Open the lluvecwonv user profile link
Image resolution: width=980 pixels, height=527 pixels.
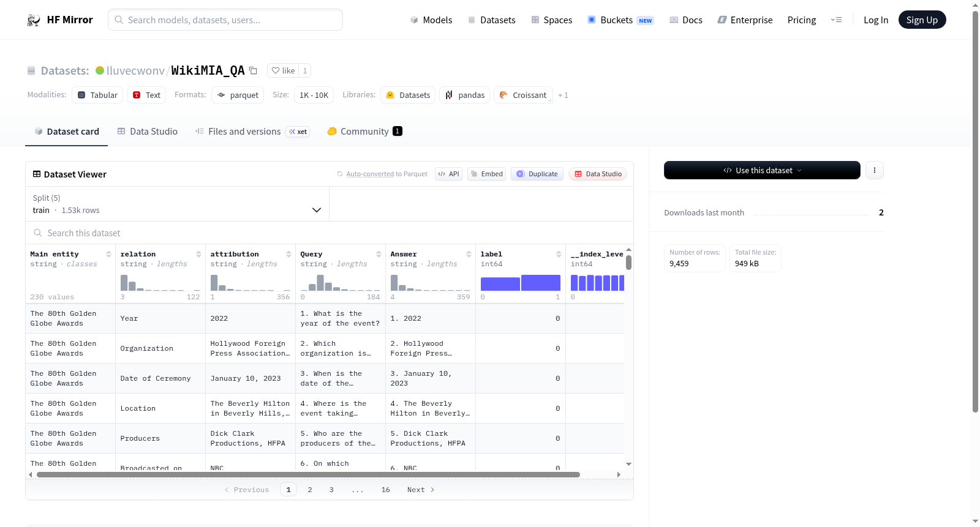pos(135,71)
